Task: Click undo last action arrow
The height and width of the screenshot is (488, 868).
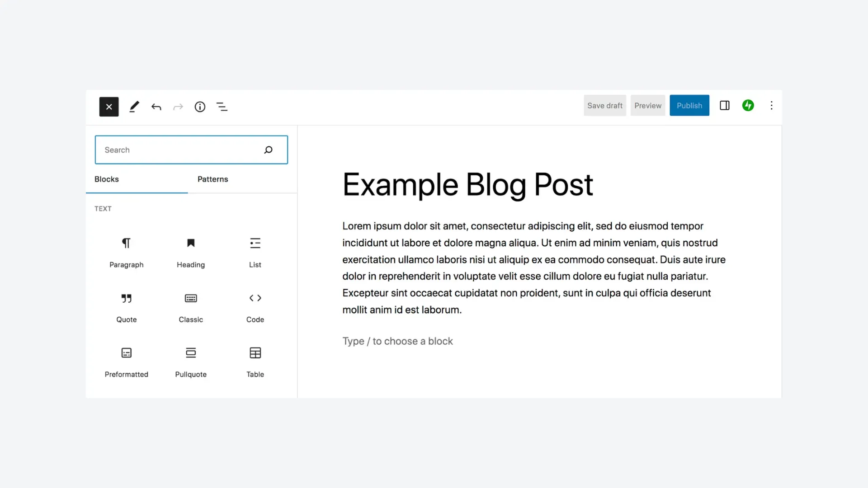Action: tap(156, 107)
